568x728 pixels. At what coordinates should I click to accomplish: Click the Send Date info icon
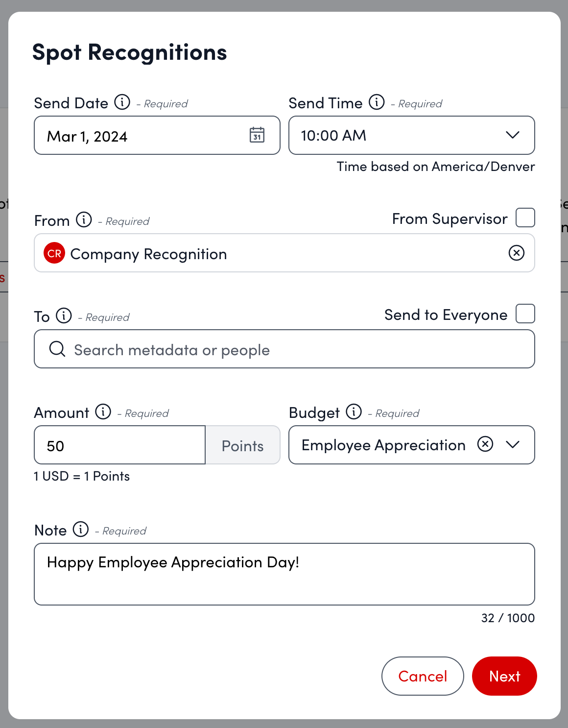[x=122, y=102]
